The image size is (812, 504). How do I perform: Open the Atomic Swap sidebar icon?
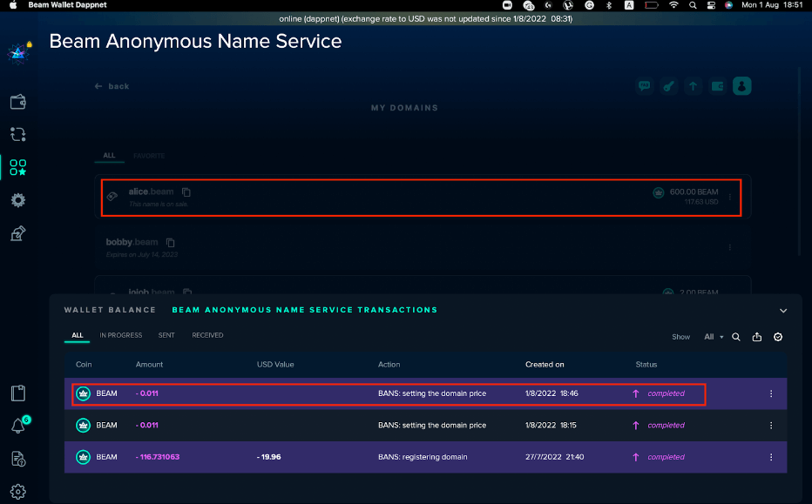pos(17,134)
